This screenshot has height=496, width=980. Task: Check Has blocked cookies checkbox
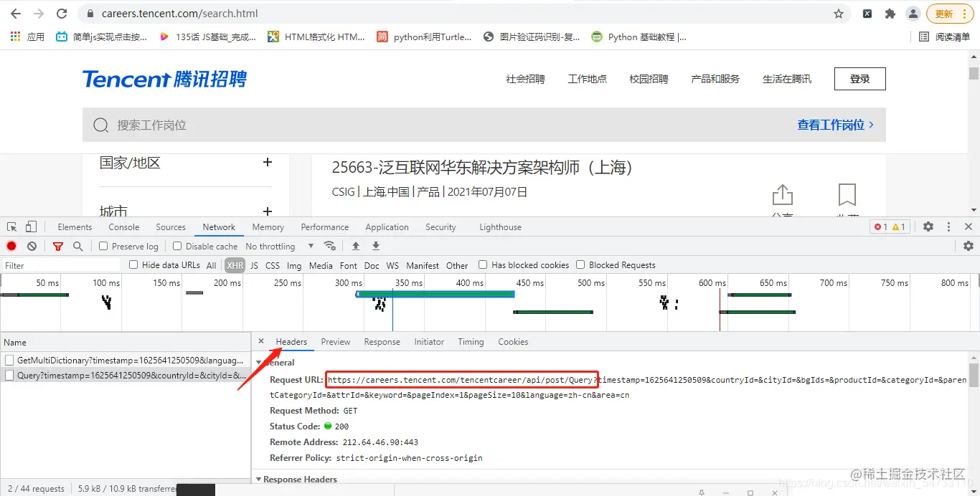pos(483,264)
